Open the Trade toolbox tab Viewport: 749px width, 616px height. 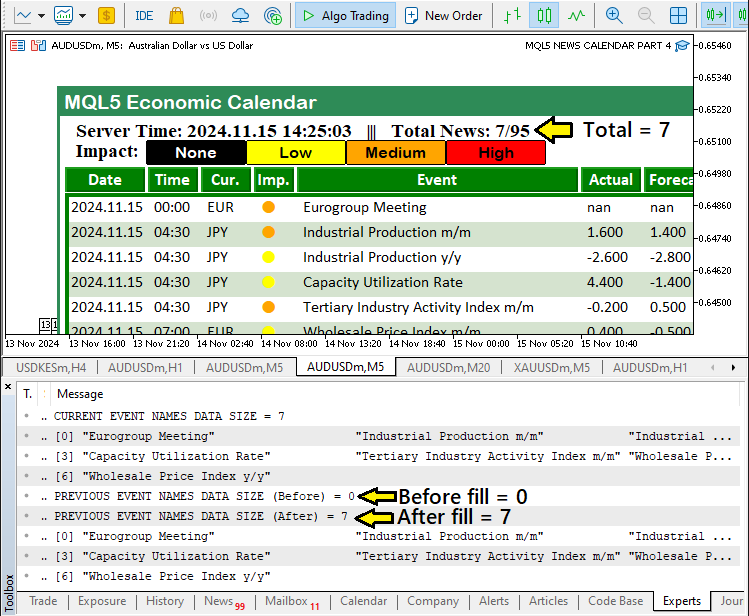(43, 601)
